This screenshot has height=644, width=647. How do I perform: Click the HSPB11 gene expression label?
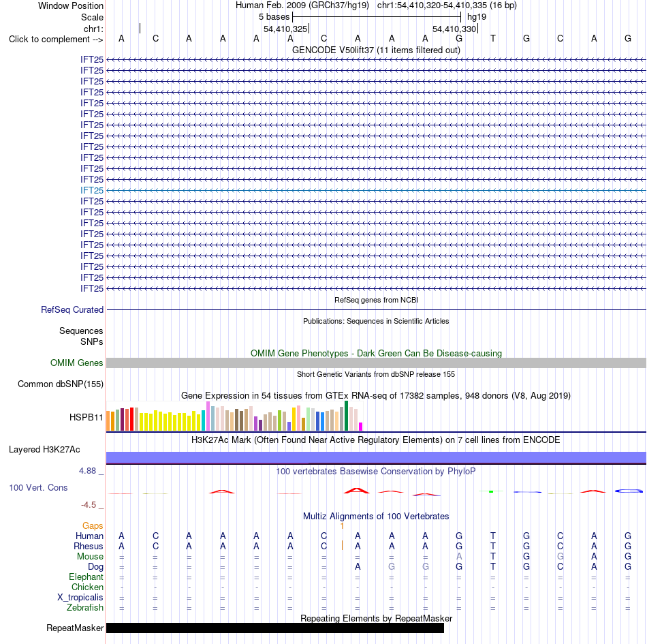[x=86, y=417]
